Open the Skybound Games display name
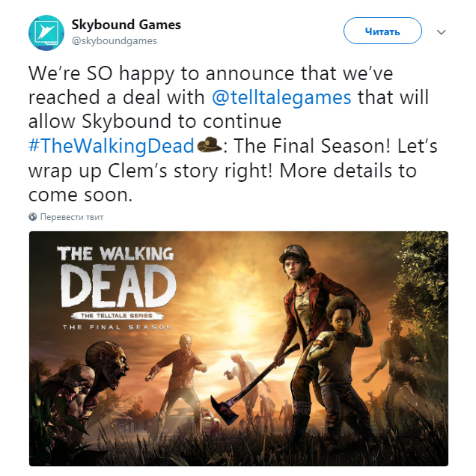Screen dimensions: 476x476 pyautogui.click(x=126, y=25)
